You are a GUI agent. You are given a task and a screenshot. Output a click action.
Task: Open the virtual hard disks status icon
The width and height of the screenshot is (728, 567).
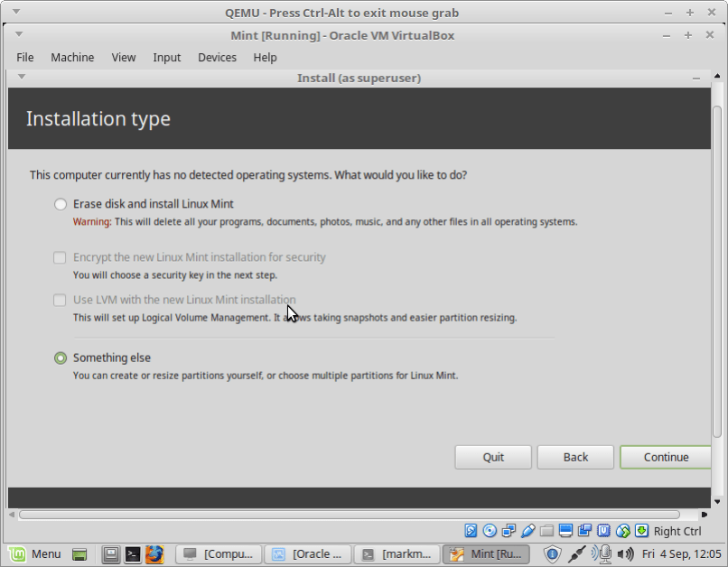coord(470,531)
